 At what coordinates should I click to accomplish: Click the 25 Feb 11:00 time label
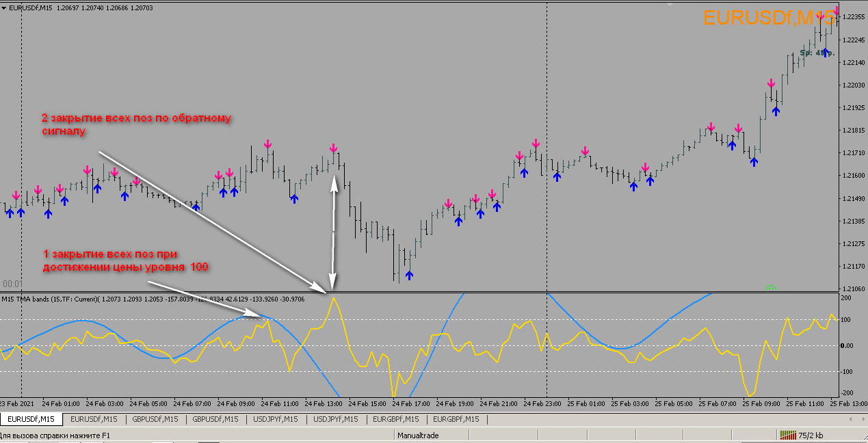coord(806,403)
